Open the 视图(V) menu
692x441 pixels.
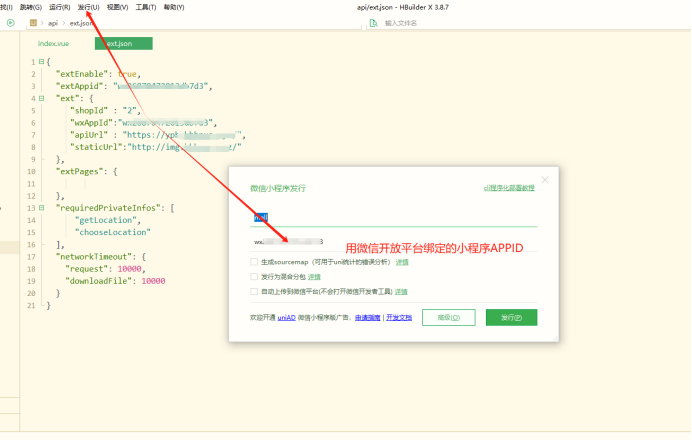[117, 7]
